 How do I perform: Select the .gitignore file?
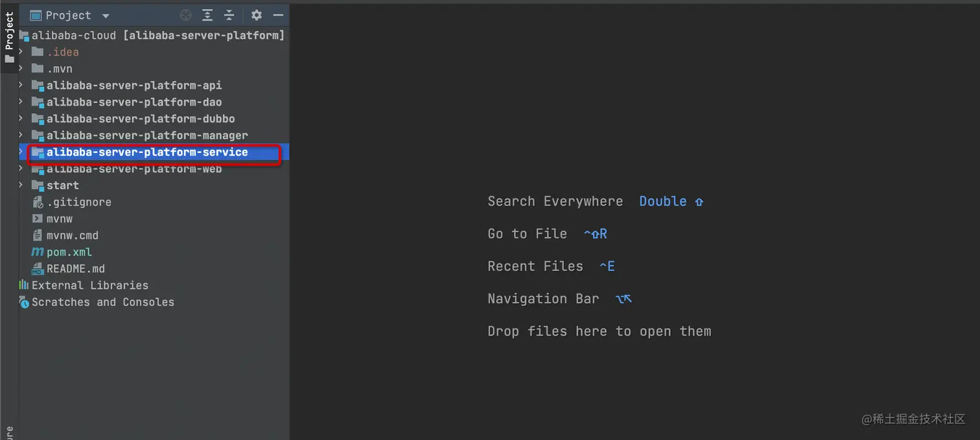pyautogui.click(x=154, y=202)
